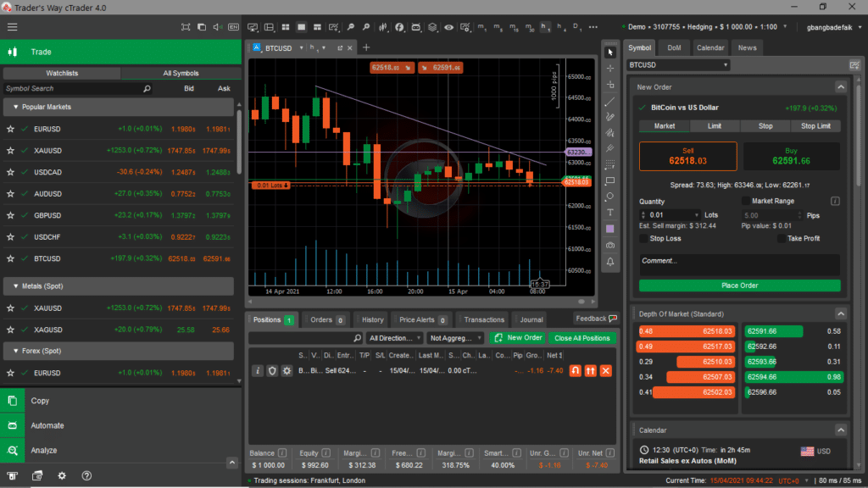Select the trend line drawing tool
Screen dimensions: 868x488
click(610, 102)
